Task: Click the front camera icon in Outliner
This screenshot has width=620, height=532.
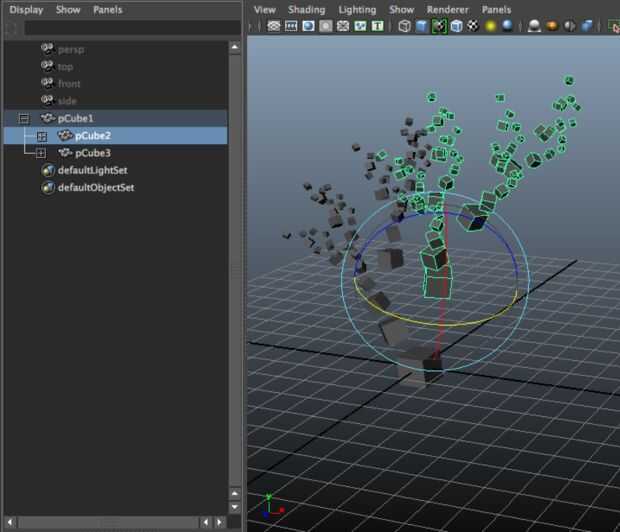Action: (x=47, y=83)
